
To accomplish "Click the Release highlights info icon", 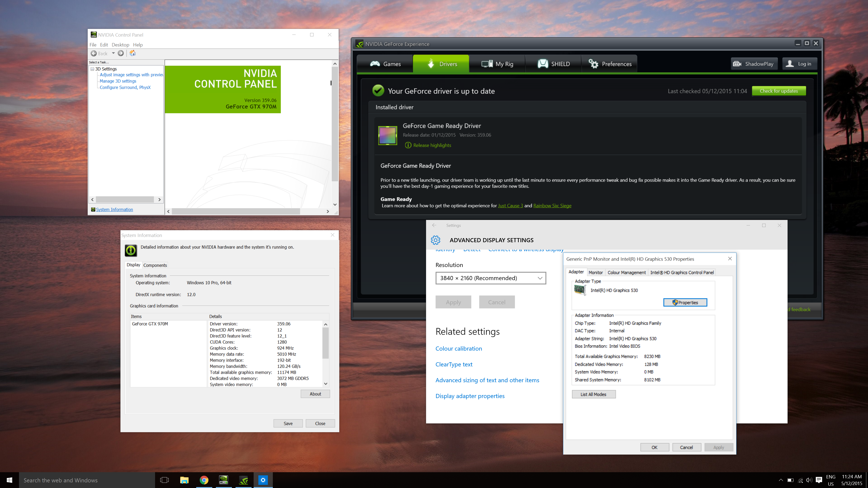I will [408, 145].
